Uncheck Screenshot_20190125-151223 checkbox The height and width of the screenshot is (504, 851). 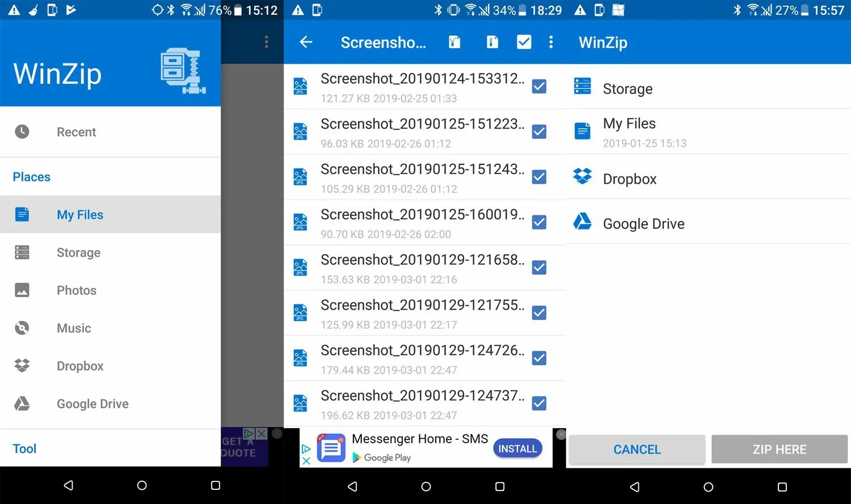tap(540, 132)
